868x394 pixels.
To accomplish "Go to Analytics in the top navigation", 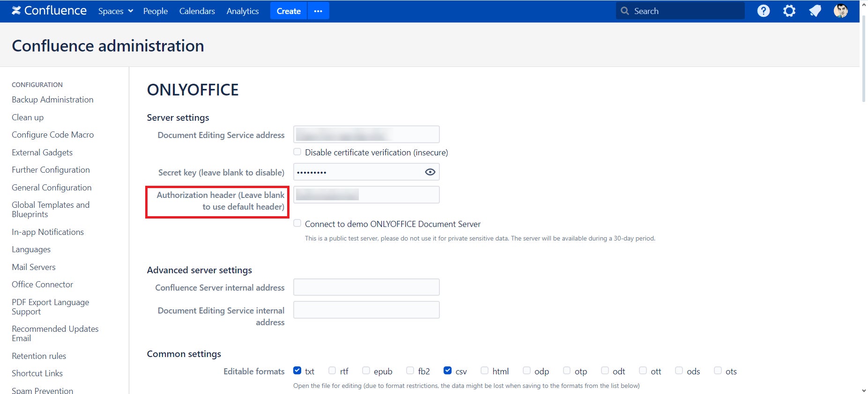I will click(242, 11).
